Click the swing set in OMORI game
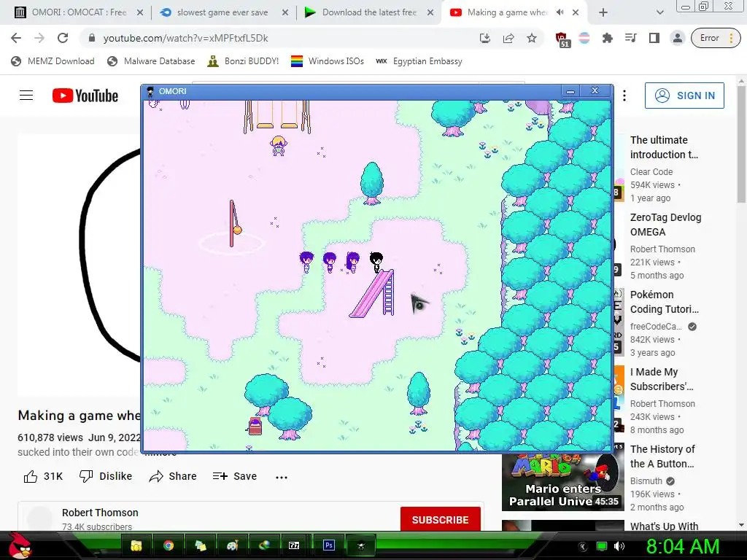The width and height of the screenshot is (747, 560). pos(276,117)
